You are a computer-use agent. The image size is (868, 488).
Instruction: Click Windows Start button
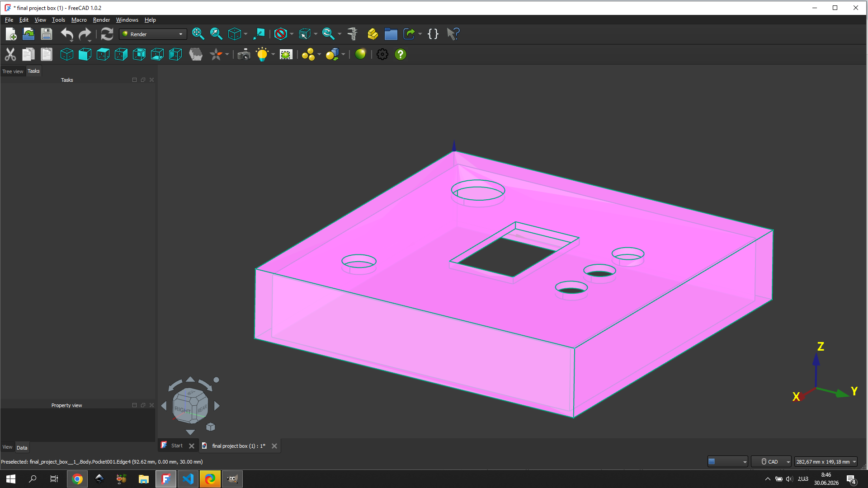coord(11,479)
